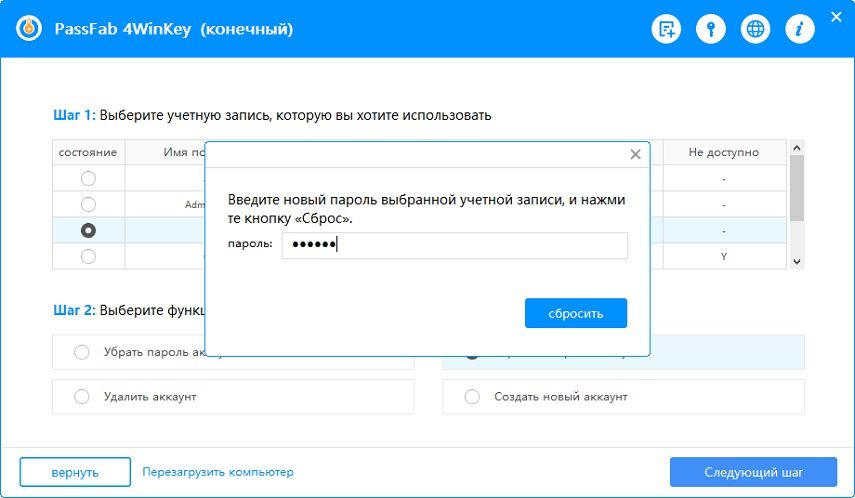The height and width of the screenshot is (498, 855).
Task: Click the selected third account radio button
Action: (88, 230)
